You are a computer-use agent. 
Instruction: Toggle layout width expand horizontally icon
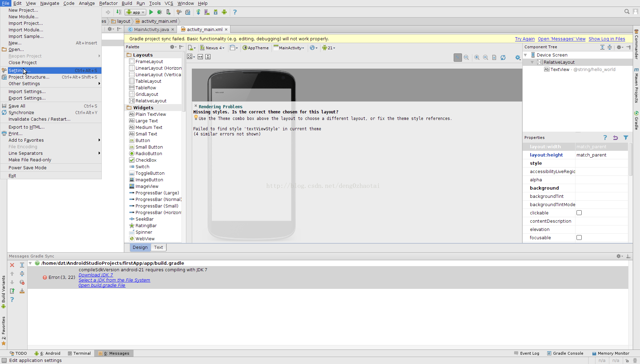click(200, 57)
